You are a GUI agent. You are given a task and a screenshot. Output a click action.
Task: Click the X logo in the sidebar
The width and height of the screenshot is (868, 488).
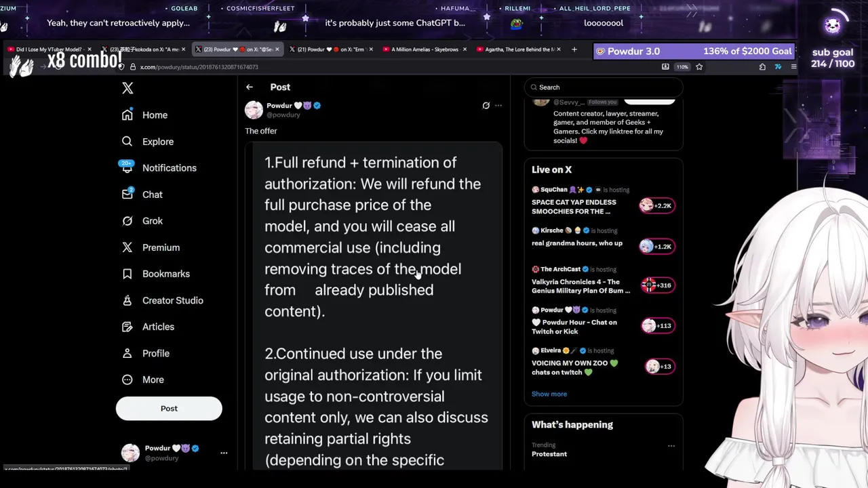pyautogui.click(x=127, y=88)
